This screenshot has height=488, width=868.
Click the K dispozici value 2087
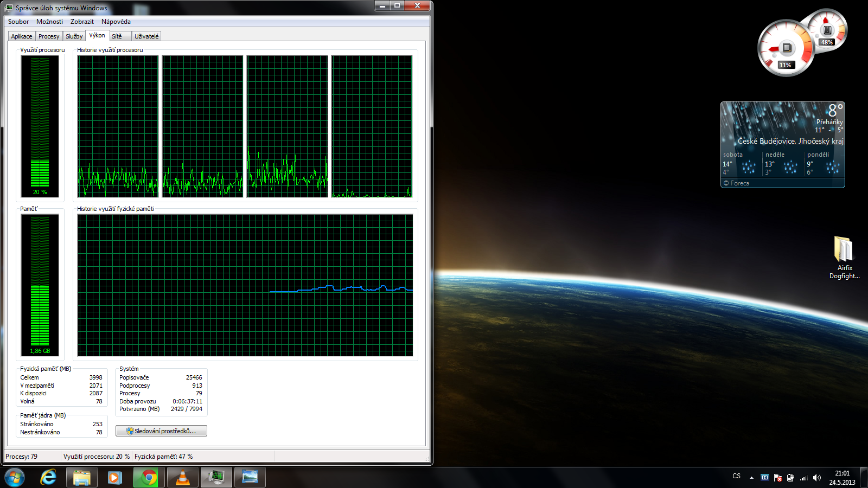click(96, 393)
